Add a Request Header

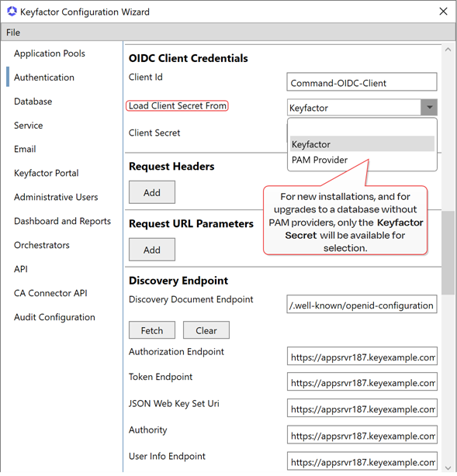click(152, 192)
